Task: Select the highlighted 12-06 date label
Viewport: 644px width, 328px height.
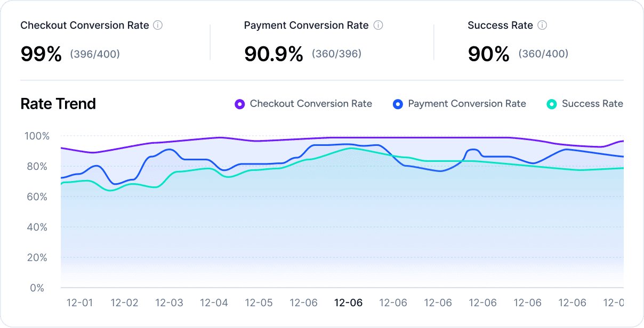Action: tap(348, 302)
